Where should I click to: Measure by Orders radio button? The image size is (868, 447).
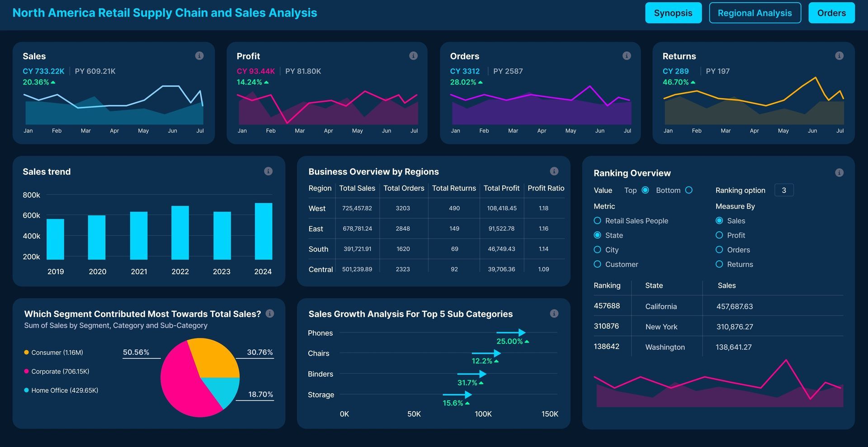pos(719,249)
